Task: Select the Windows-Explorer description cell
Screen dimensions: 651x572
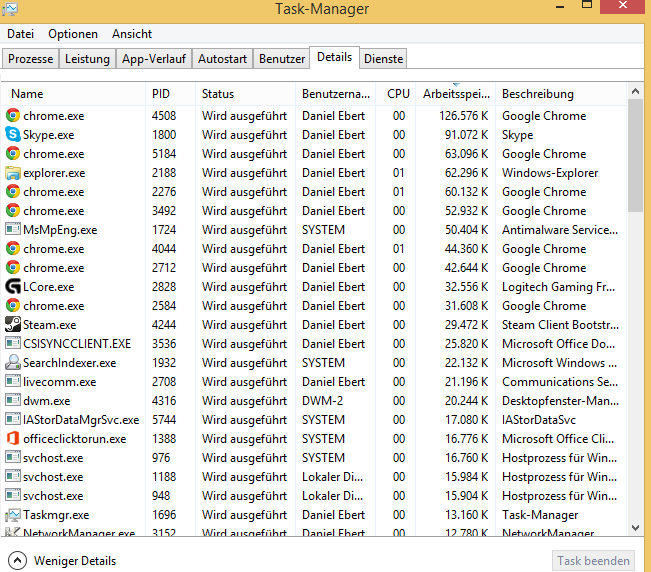Action: (x=550, y=173)
